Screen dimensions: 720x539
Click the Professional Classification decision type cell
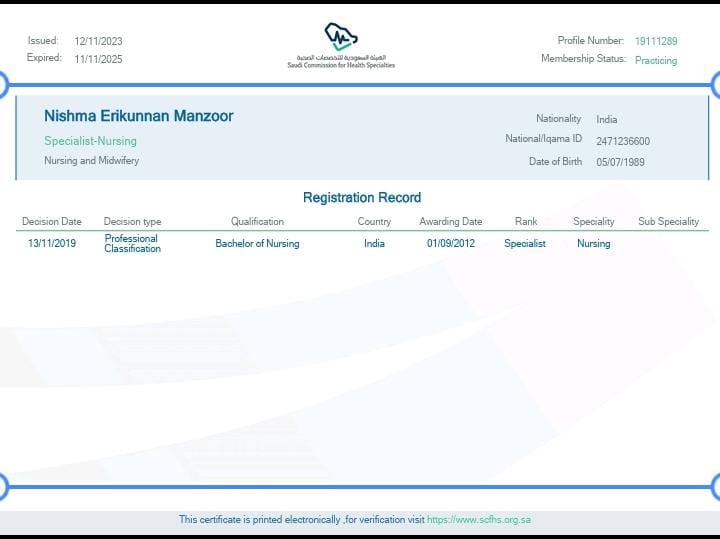point(132,244)
